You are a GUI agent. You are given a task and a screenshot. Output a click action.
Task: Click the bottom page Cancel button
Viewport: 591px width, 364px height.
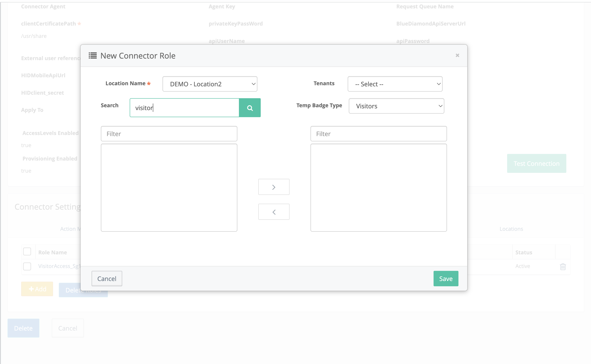click(68, 328)
